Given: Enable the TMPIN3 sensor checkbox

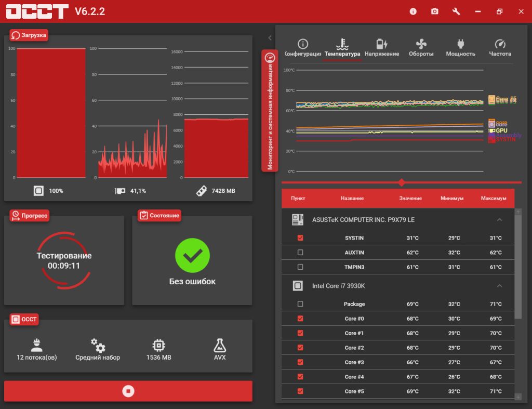Looking at the screenshot, I should [x=300, y=267].
